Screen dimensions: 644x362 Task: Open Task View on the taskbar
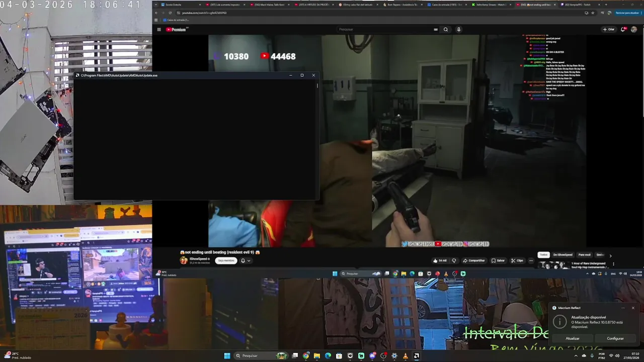[x=295, y=356]
